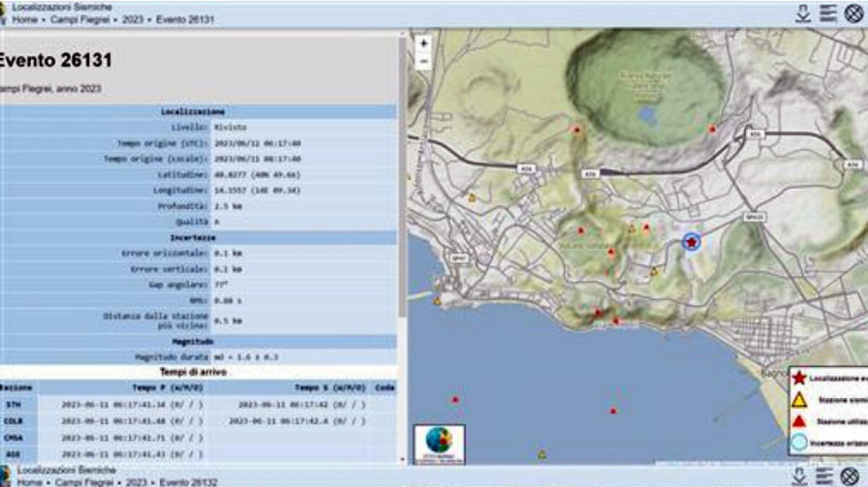Click the download icon in Evento 26131 header
This screenshot has height=487, width=868.
(802, 13)
